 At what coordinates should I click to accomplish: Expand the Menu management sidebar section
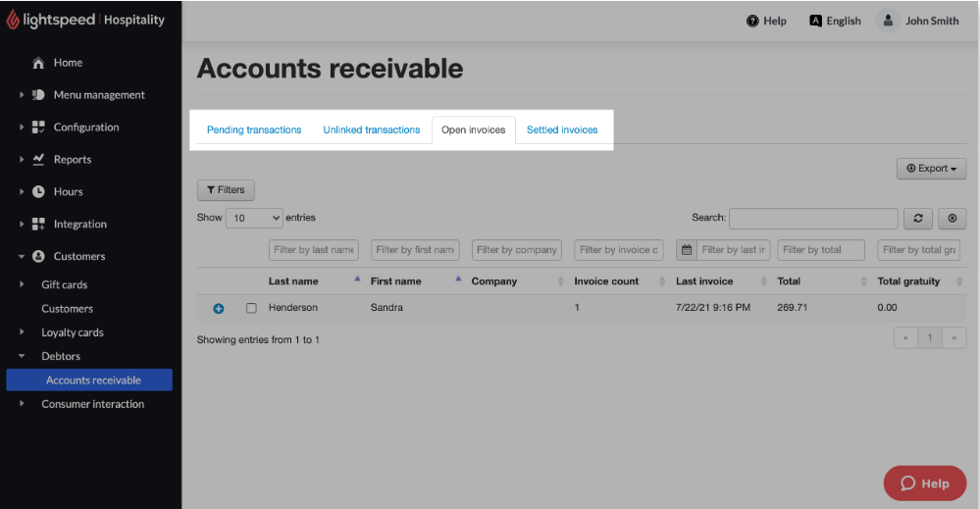click(x=98, y=95)
